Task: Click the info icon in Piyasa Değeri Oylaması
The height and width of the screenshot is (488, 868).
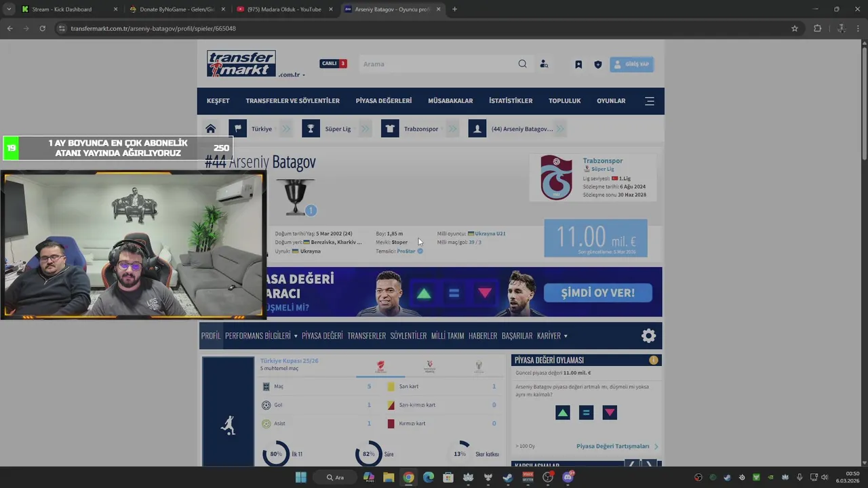Action: (654, 360)
